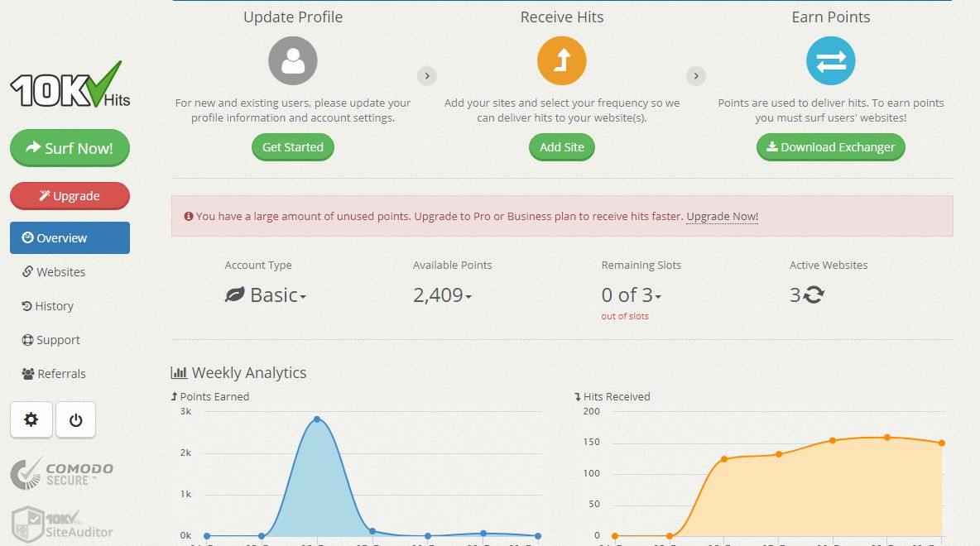Click the Get Started button
Screen dimensions: 980x546
click(x=293, y=147)
